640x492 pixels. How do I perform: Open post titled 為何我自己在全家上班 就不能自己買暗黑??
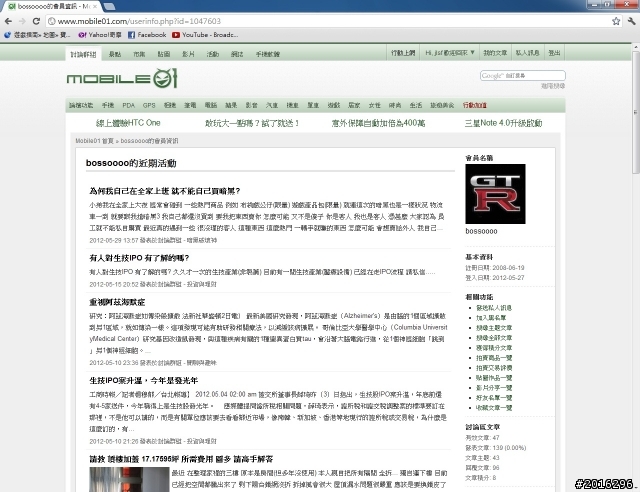[x=165, y=191]
